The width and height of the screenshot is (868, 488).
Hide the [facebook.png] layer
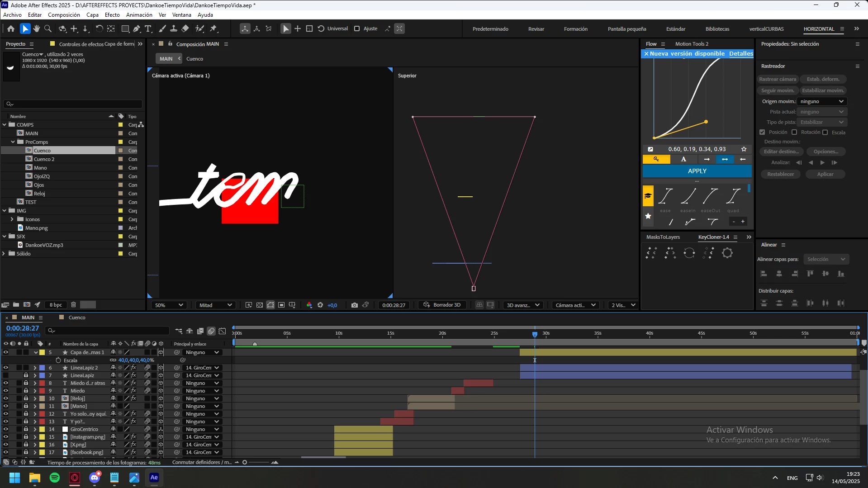6,452
